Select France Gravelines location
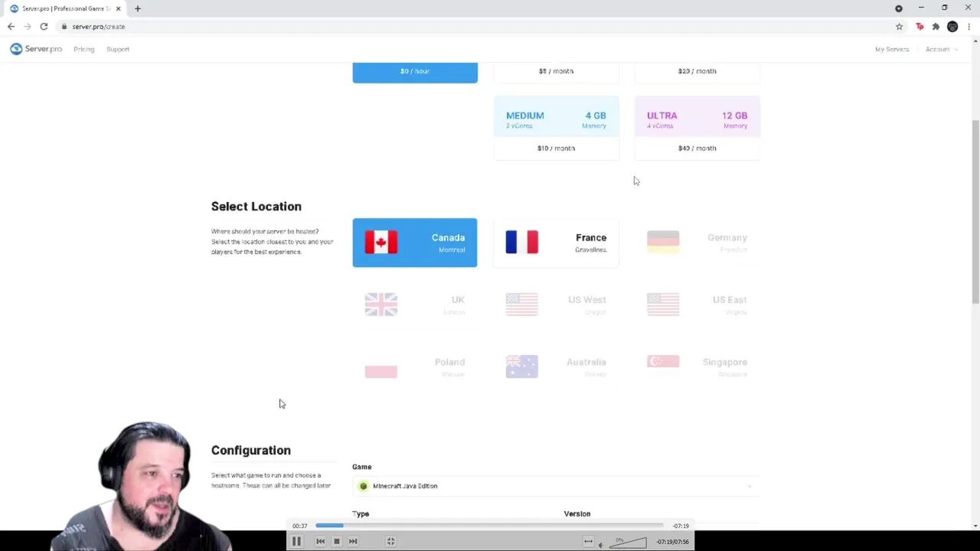Viewport: 980px width, 551px height. pos(556,243)
